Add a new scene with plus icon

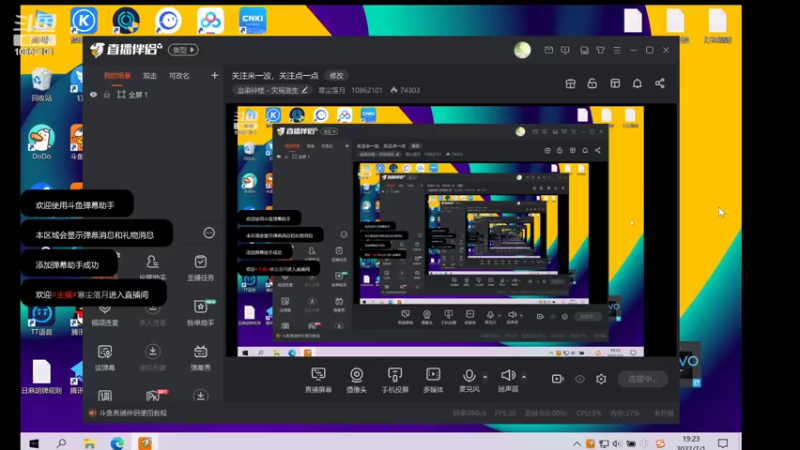click(x=214, y=76)
